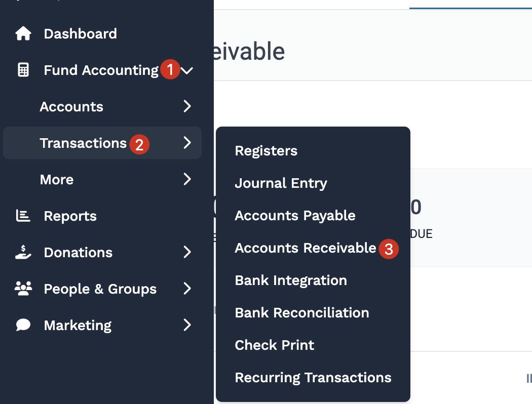Choose Accounts Receivable in the submenu

[x=305, y=248]
